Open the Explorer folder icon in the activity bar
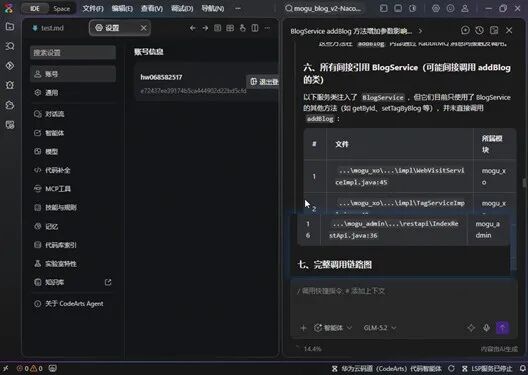The height and width of the screenshot is (375, 528). (x=10, y=26)
